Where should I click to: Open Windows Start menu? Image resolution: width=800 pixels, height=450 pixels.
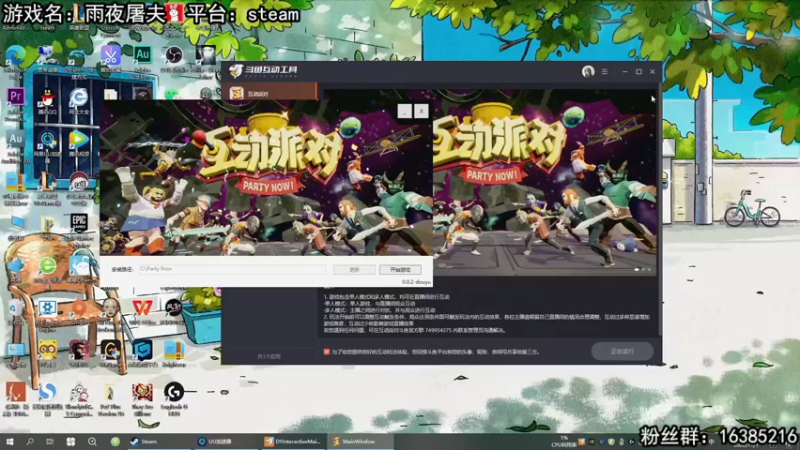(10, 441)
